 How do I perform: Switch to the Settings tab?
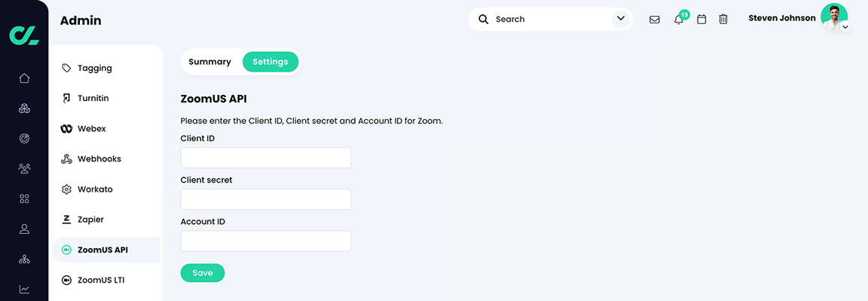pos(270,62)
